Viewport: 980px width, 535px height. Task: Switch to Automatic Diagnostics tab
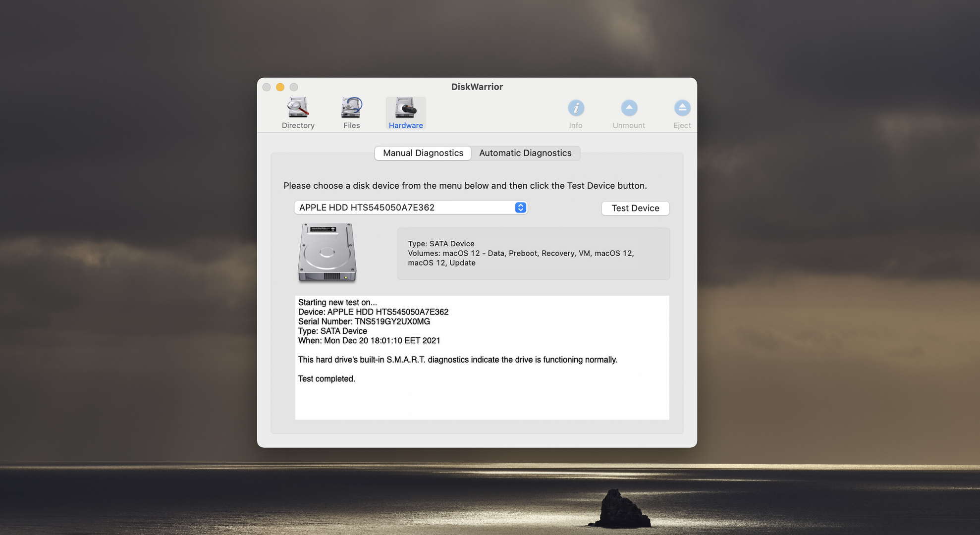point(525,153)
